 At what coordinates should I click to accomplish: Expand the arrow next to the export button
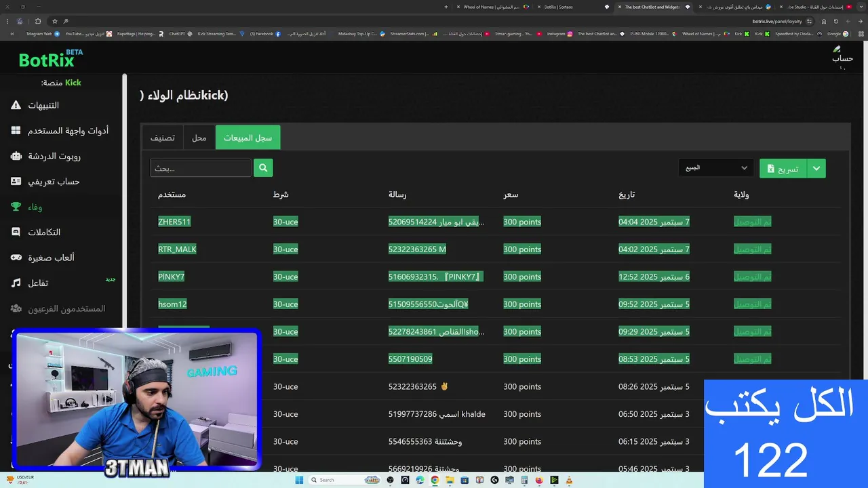click(x=816, y=169)
